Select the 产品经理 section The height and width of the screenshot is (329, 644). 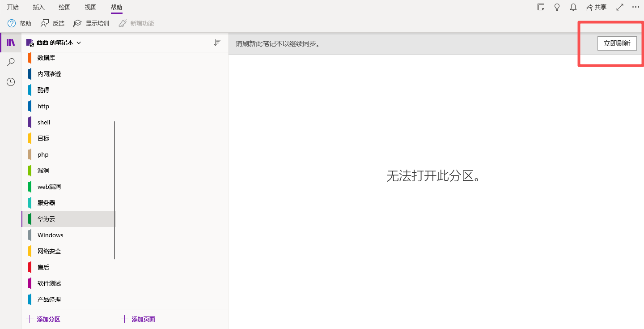(x=68, y=299)
